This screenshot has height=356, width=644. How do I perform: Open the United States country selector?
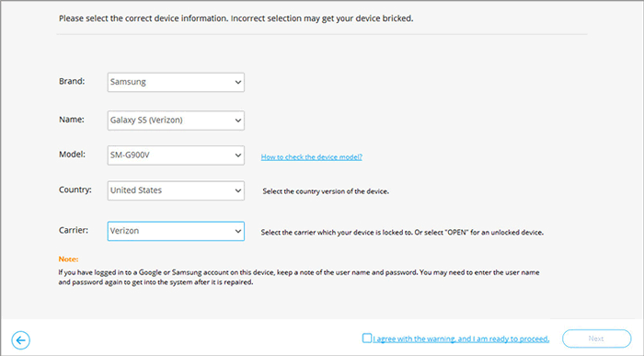[x=176, y=190]
